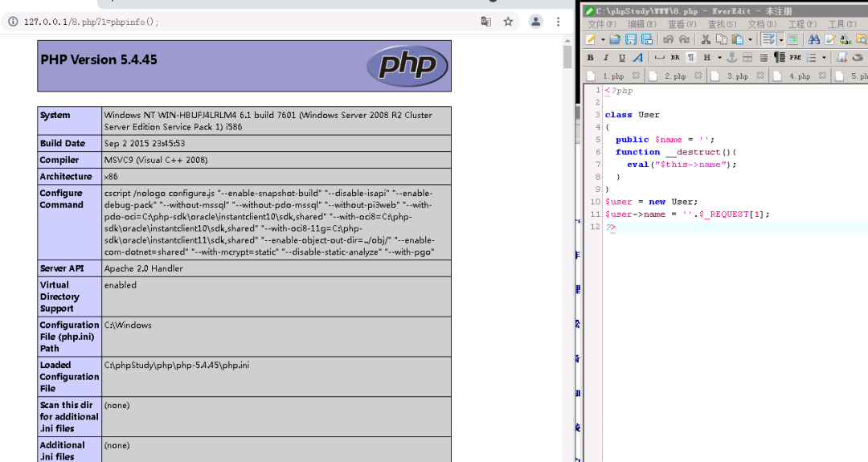Click the open file folder icon

[x=615, y=39]
